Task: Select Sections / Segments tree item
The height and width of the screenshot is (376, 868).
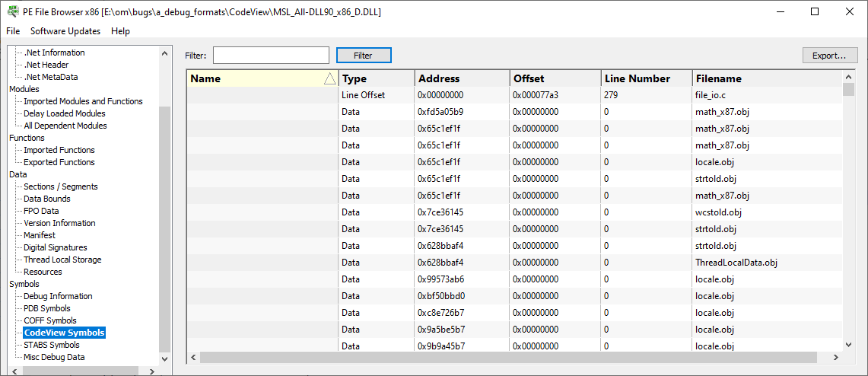Action: [x=61, y=186]
